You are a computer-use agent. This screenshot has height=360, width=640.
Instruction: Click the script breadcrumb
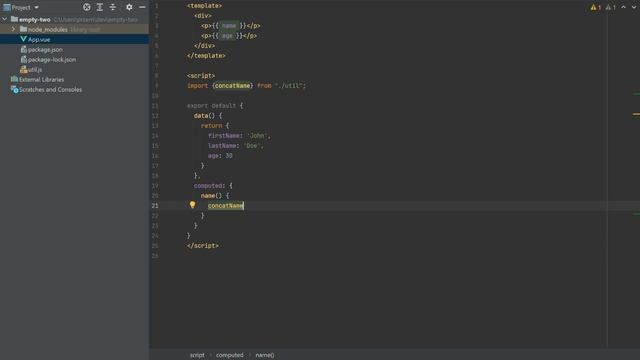197,355
